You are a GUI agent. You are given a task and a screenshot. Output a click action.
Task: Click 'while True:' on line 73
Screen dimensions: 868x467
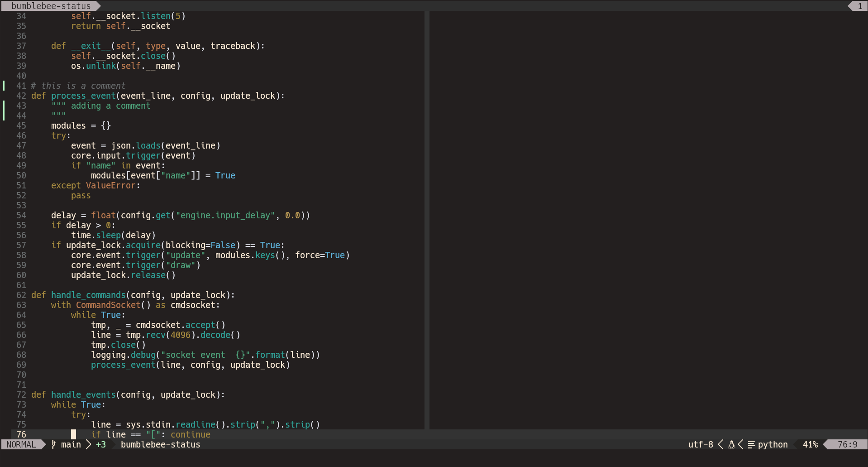[x=78, y=404]
